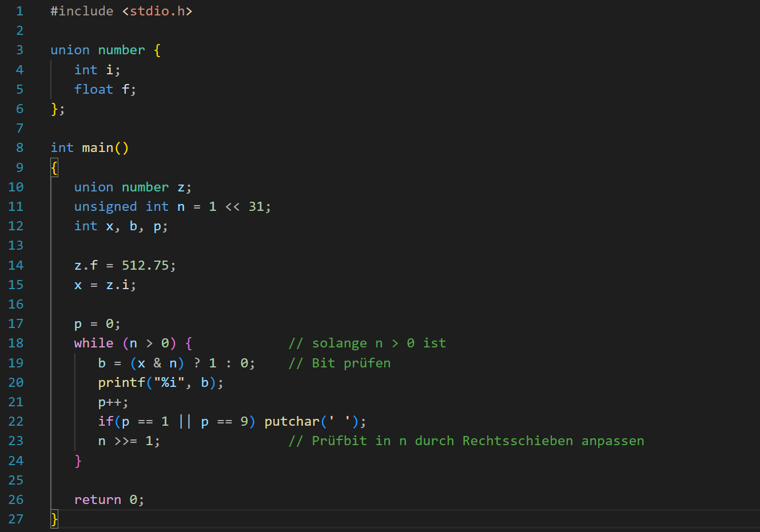760x532 pixels.
Task: Click the '// Bit prüfen' comment
Action: pyautogui.click(x=340, y=363)
